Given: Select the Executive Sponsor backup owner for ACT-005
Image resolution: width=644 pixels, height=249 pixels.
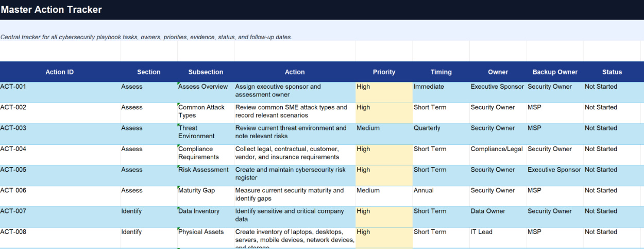Looking at the screenshot, I should pyautogui.click(x=555, y=176).
